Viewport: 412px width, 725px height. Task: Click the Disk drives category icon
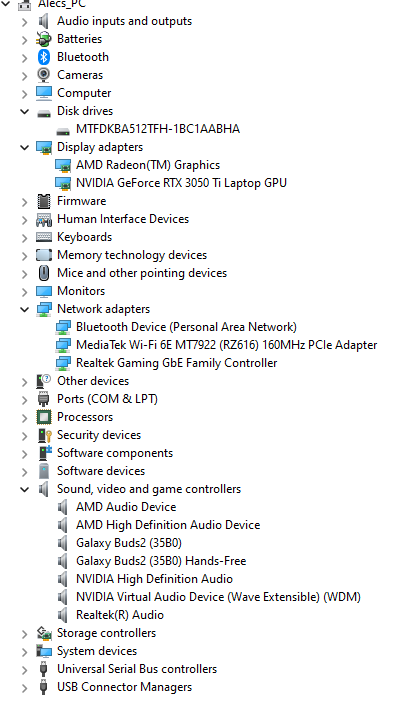coord(43,112)
